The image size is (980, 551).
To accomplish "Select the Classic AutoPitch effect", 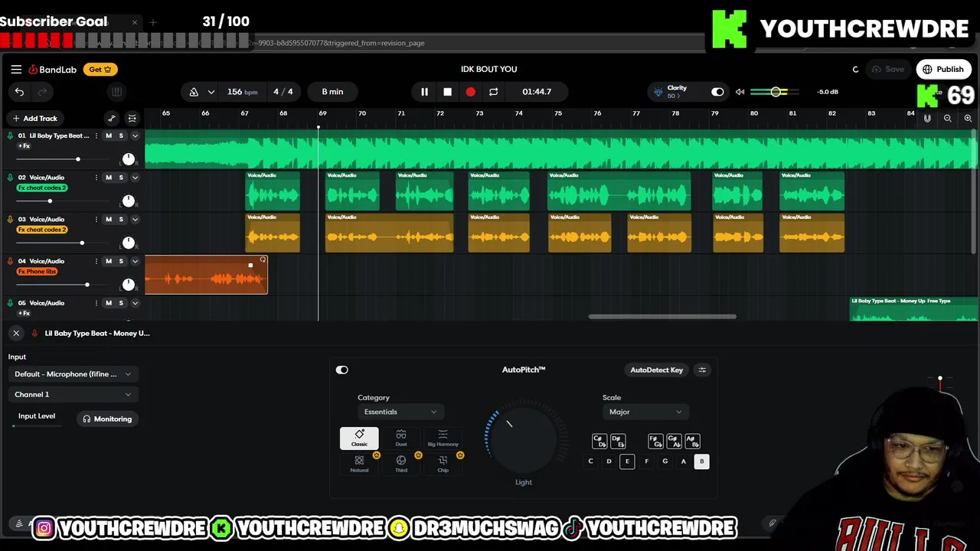I will point(359,439).
